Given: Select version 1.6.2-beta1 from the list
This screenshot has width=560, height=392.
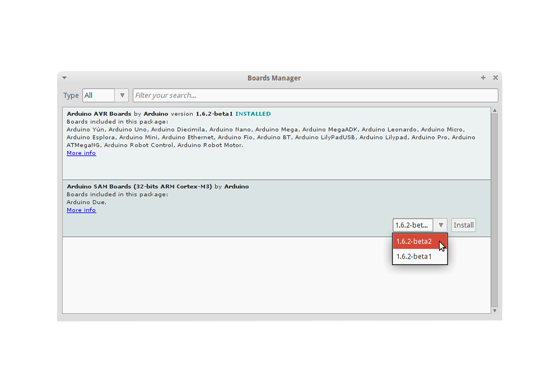Looking at the screenshot, I should (419, 256).
